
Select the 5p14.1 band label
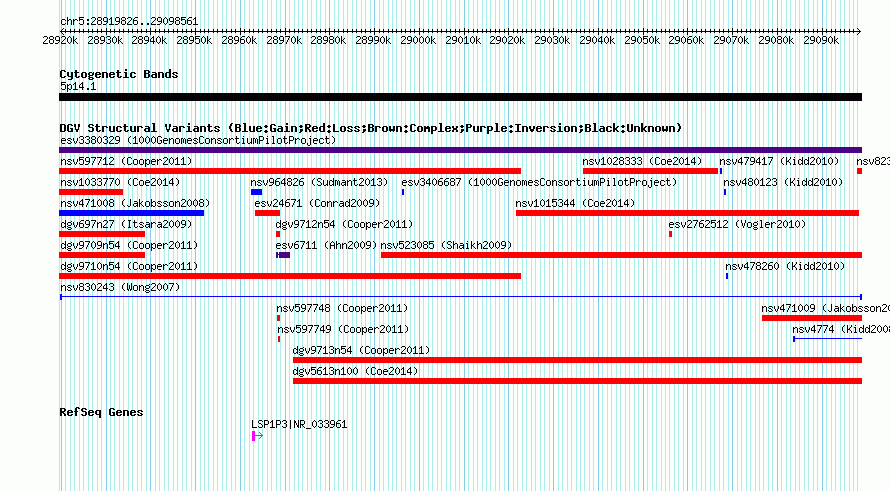pyautogui.click(x=78, y=86)
